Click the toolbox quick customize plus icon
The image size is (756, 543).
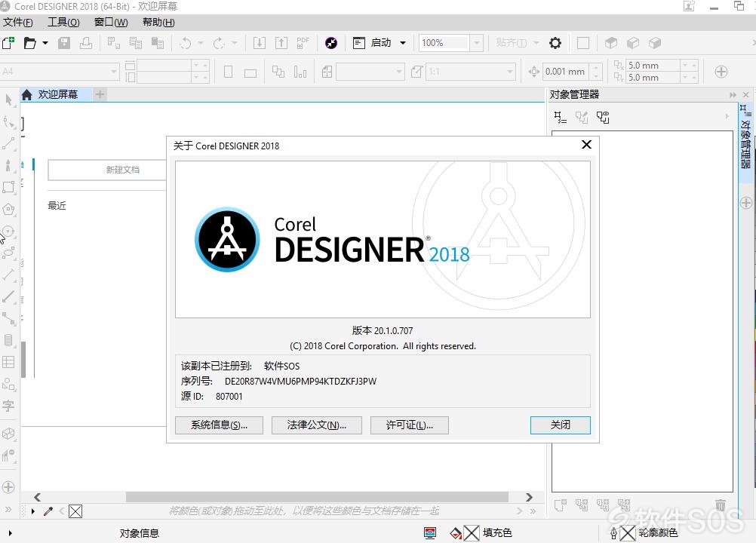pyautogui.click(x=9, y=487)
